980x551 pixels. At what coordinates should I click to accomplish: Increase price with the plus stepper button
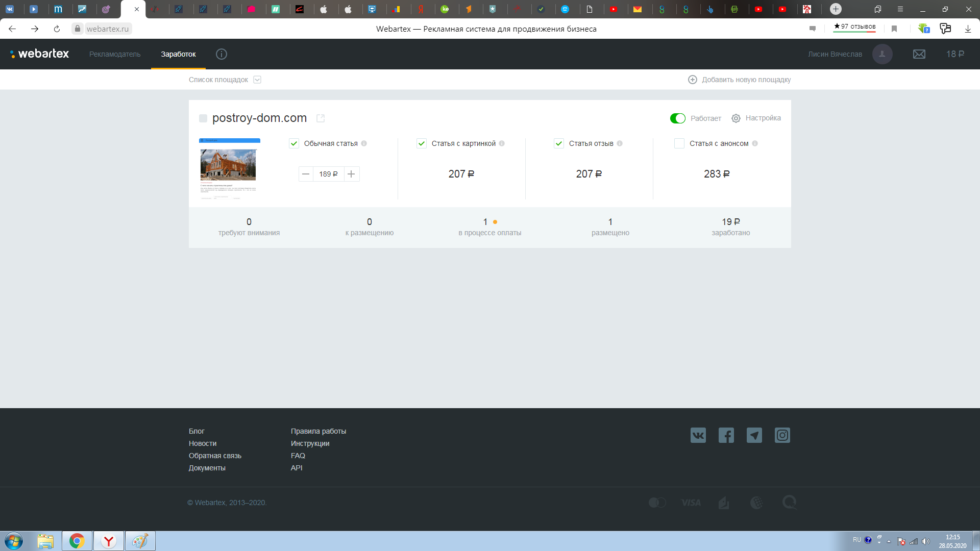[351, 174]
